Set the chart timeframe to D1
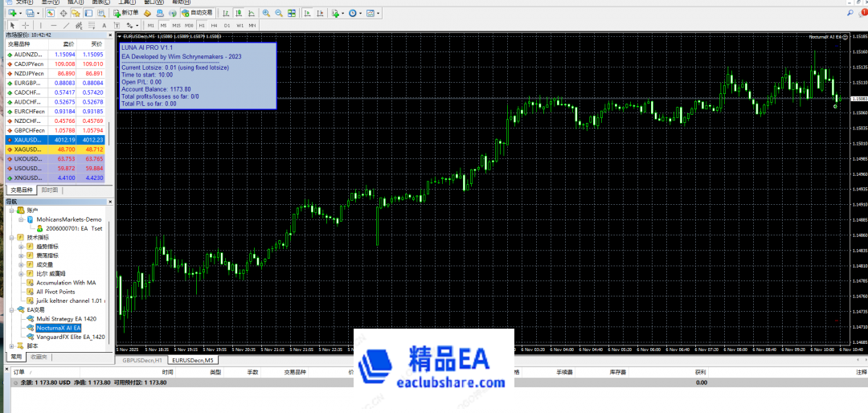This screenshot has height=413, width=868. 227,26
